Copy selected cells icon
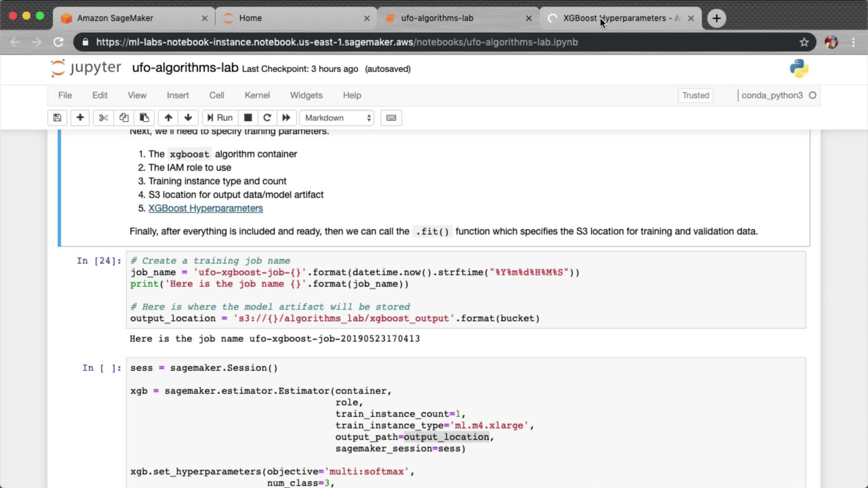 [x=124, y=118]
